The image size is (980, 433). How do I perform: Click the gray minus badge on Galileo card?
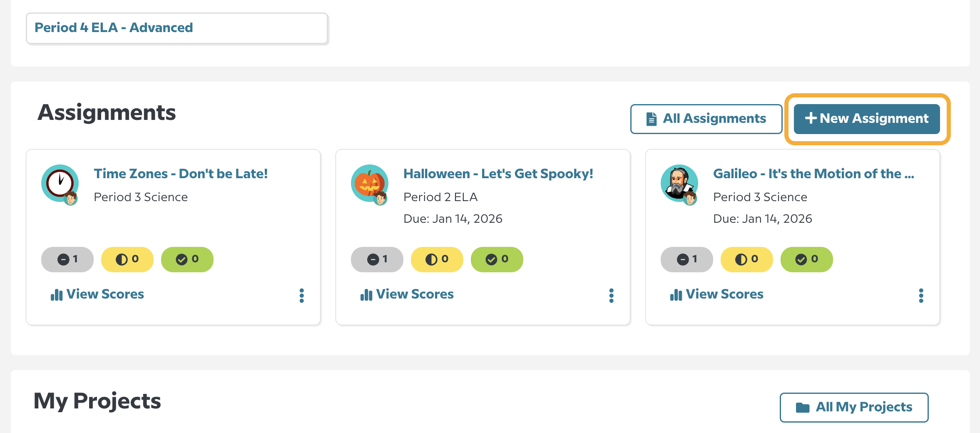tap(686, 259)
